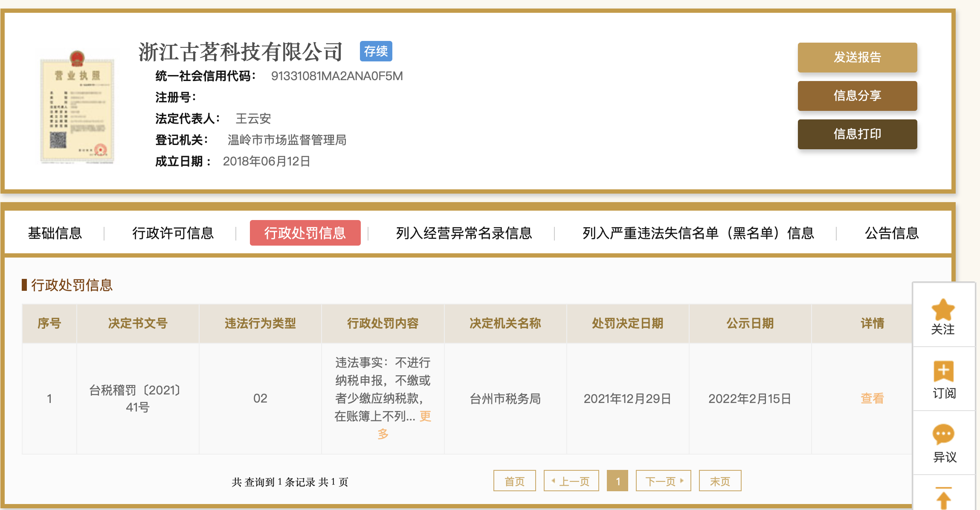
Task: Click the 行政处罚信息 section heading
Action: click(x=72, y=285)
